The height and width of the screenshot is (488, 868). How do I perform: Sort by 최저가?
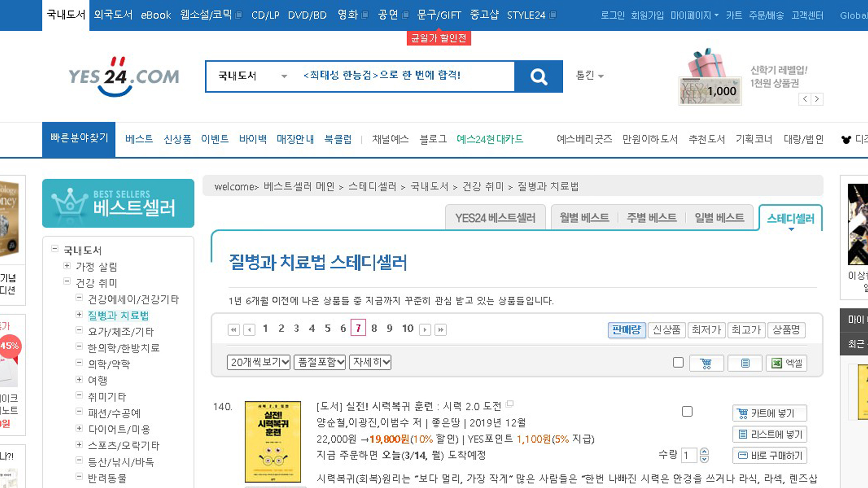707,330
